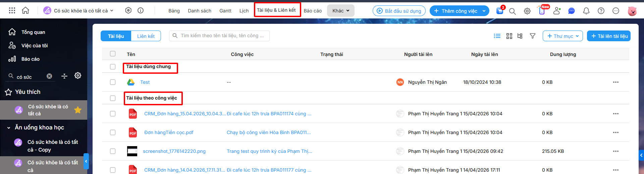Focus document search field
The width and height of the screenshot is (644, 174).
pos(219,36)
